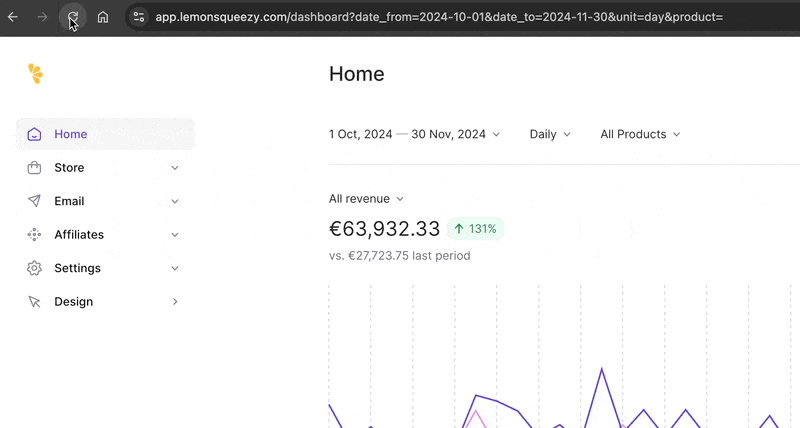
Task: Open the date range dropdown
Action: (x=414, y=134)
